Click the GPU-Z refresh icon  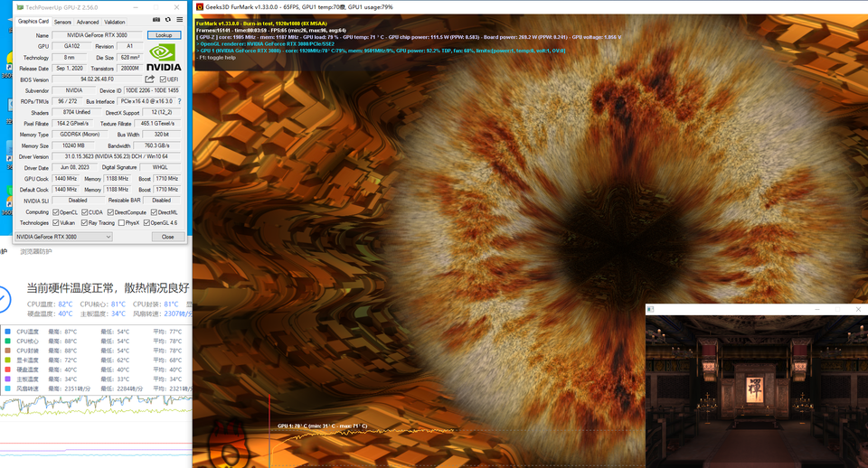click(x=168, y=20)
